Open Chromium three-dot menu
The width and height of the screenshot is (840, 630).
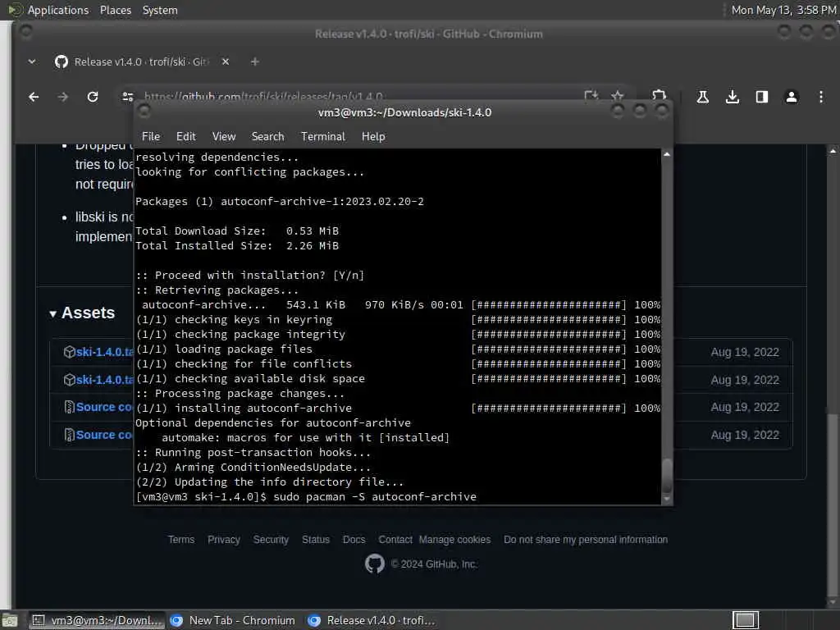[820, 97]
